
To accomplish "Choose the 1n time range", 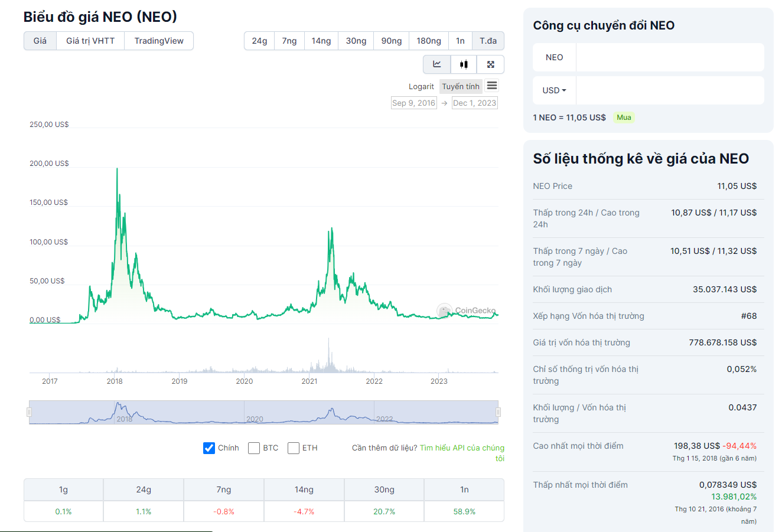I will pos(460,41).
